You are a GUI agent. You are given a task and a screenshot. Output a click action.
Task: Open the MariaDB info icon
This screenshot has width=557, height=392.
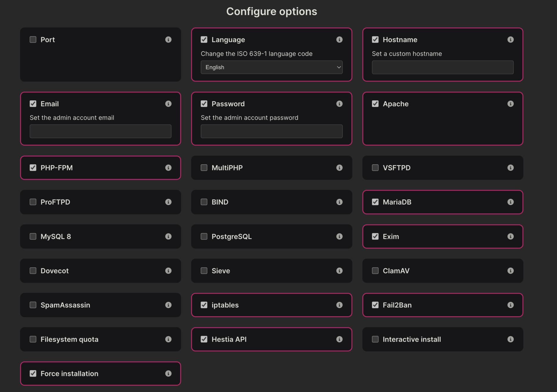(511, 202)
